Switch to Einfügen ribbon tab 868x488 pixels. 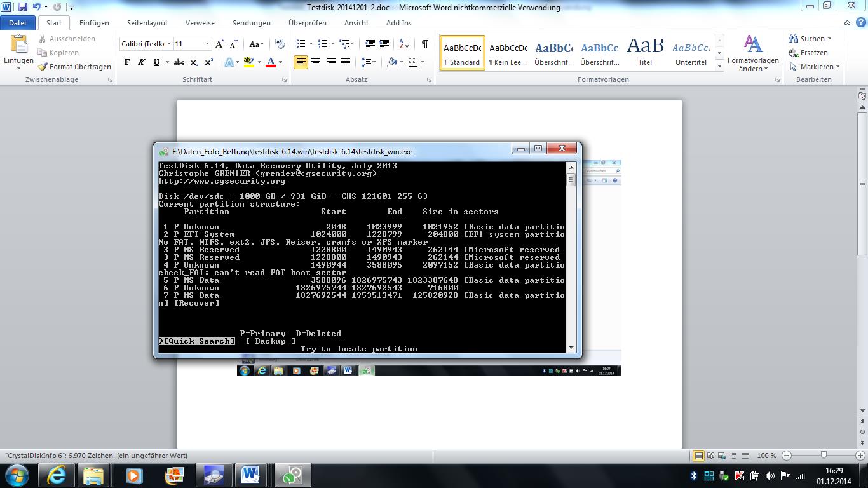click(x=94, y=23)
